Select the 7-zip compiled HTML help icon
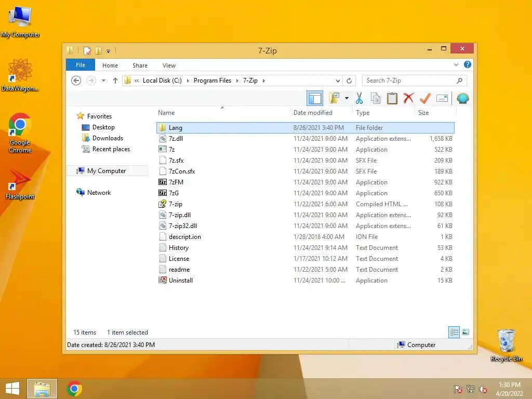The height and width of the screenshot is (399, 532). 163,204
